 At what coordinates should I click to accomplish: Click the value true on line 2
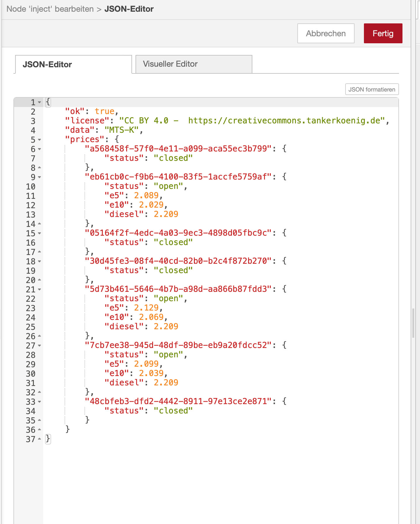[x=105, y=111]
